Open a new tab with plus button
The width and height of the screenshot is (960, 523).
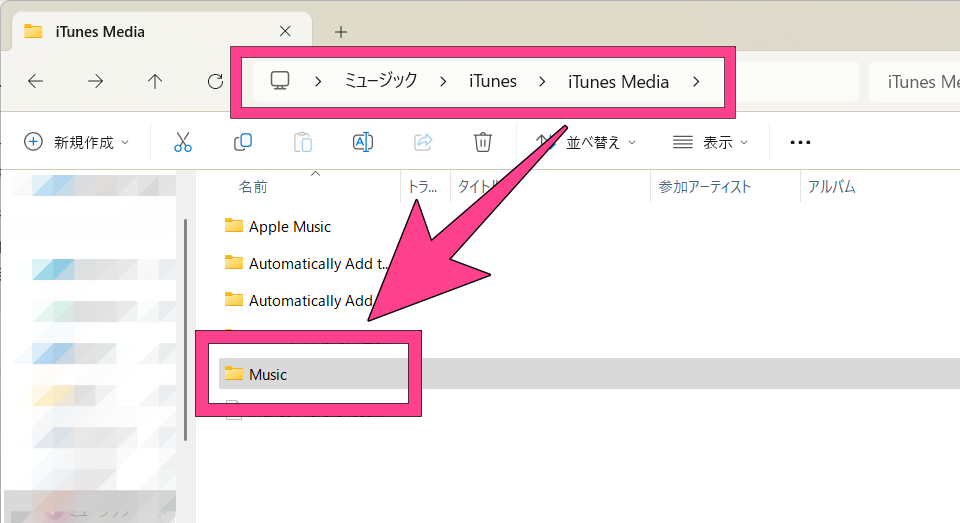pyautogui.click(x=341, y=32)
